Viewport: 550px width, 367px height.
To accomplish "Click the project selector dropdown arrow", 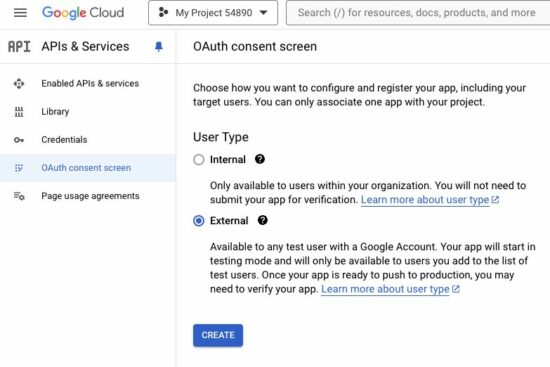I will (263, 13).
